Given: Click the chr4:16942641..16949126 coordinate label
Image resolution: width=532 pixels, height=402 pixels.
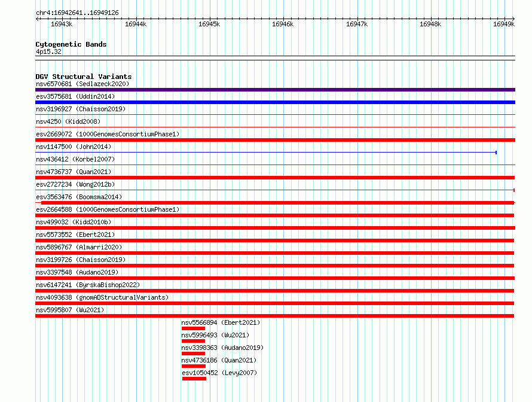Looking at the screenshot, I should 77,13.
